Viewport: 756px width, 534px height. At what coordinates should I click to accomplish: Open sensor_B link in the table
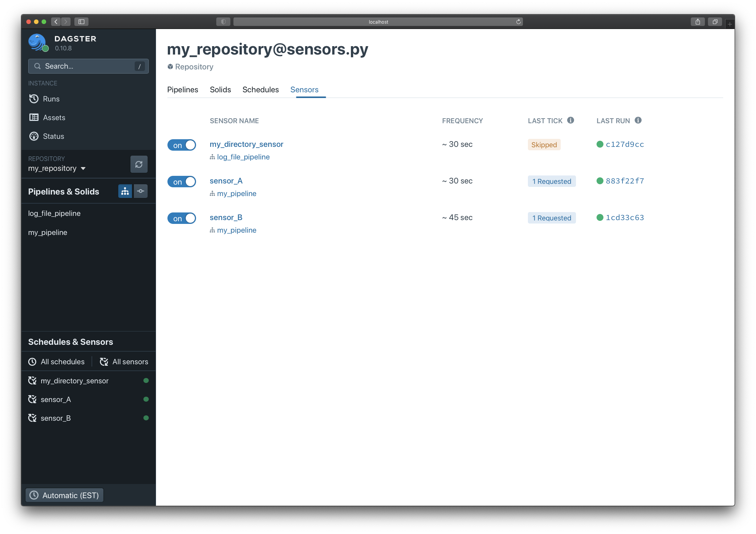[x=226, y=217]
